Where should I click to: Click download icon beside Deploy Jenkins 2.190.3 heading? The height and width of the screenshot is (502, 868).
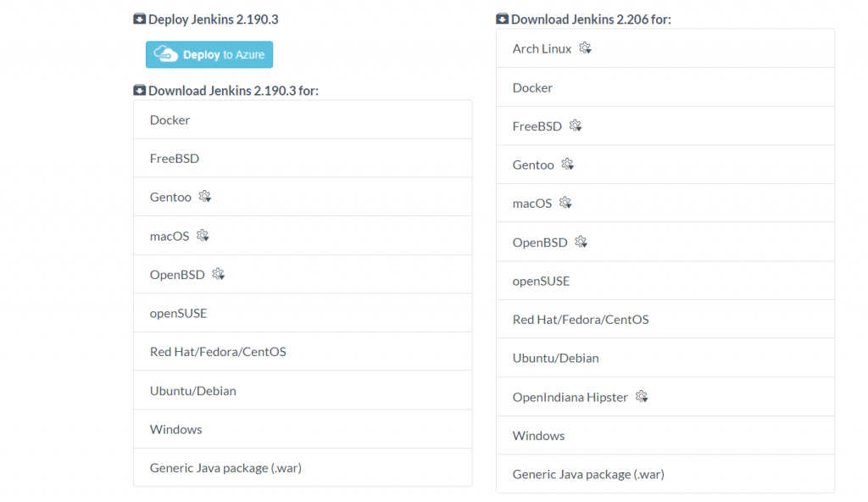tap(140, 19)
